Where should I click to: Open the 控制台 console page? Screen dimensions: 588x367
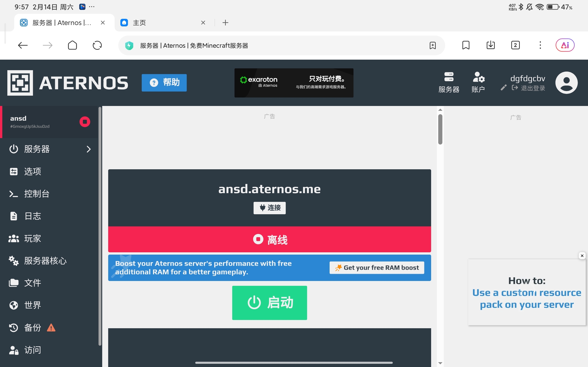click(x=37, y=194)
